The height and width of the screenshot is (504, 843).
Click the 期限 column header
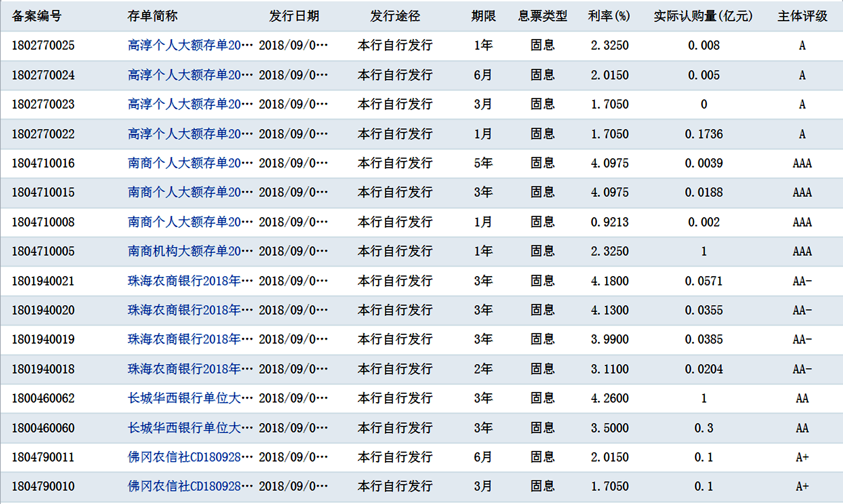483,16
